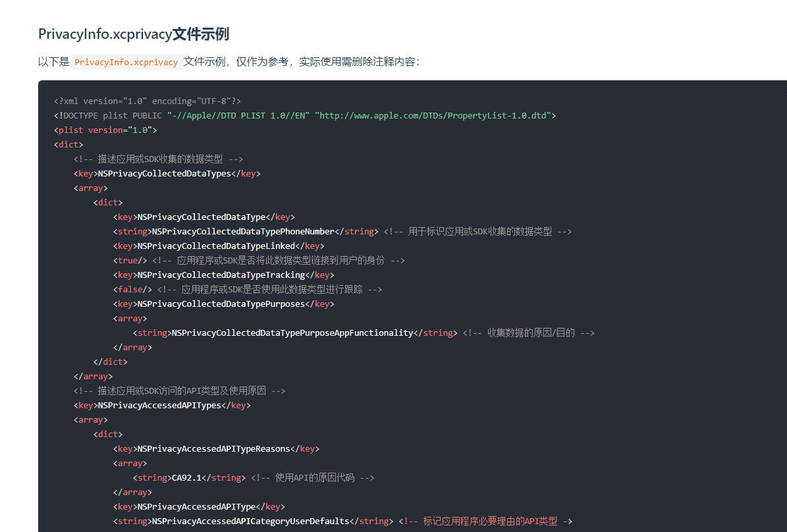Click the comment "使用API的原因代码"

click(x=313, y=478)
